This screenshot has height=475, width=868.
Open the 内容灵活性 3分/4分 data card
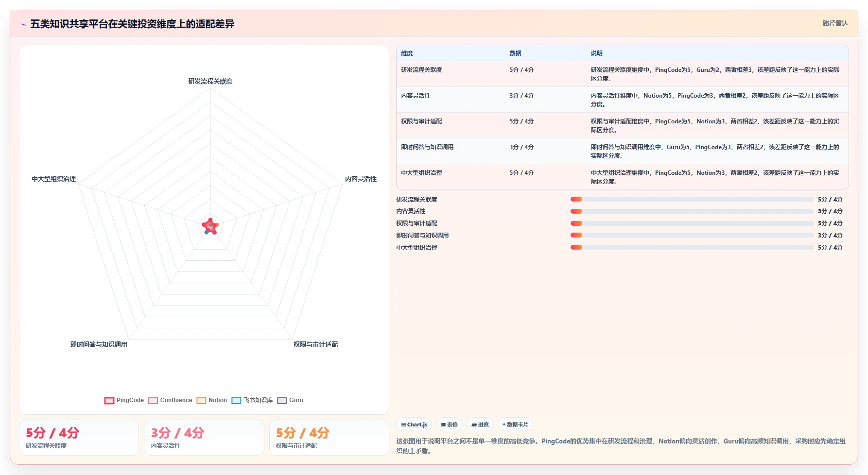[204, 438]
